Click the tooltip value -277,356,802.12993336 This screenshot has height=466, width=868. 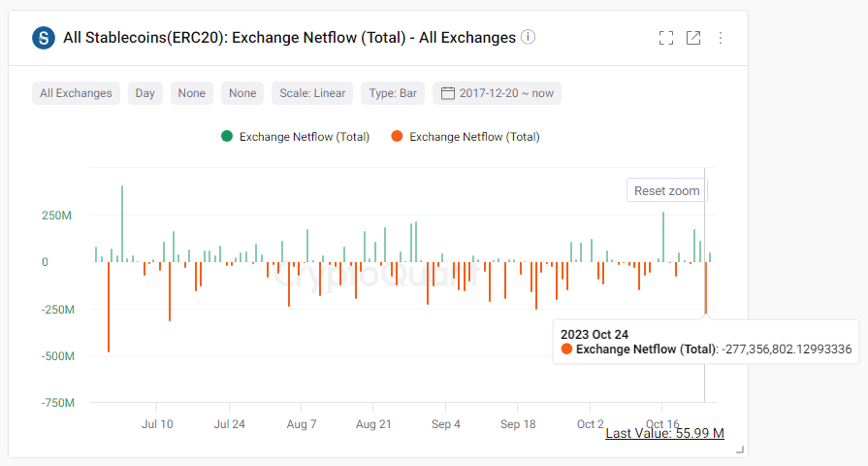click(x=787, y=349)
